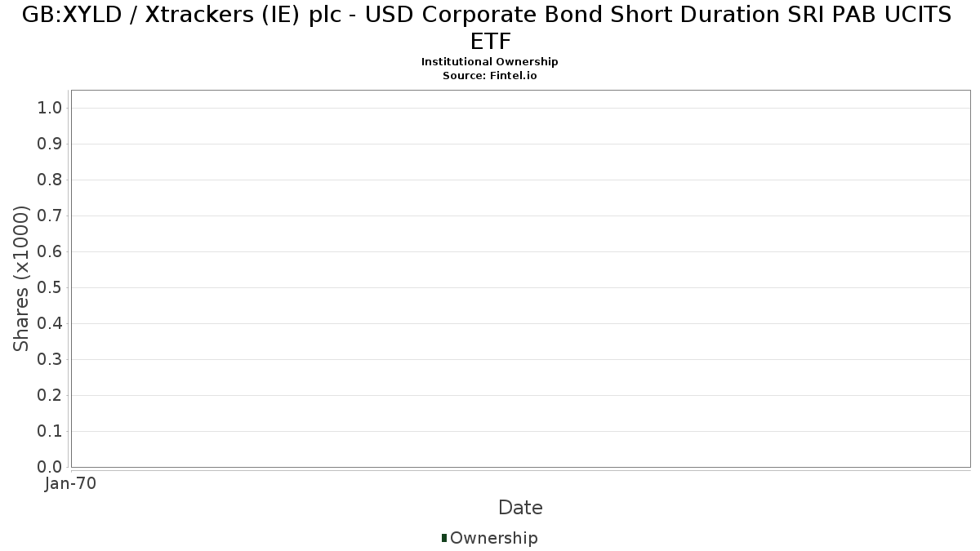980x551 pixels.
Task: Select the 0.4 y-axis tick label
Action: (50, 324)
